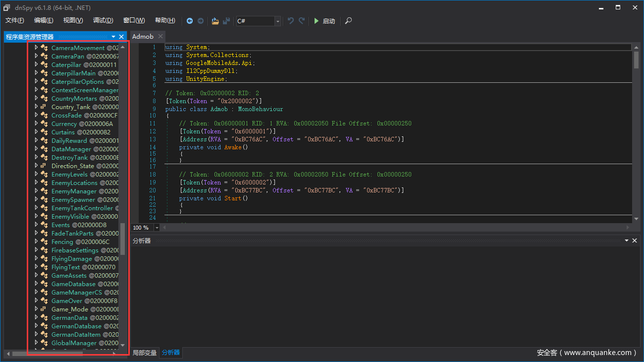Expand the Caterpillar class node
644x362 pixels.
point(36,64)
